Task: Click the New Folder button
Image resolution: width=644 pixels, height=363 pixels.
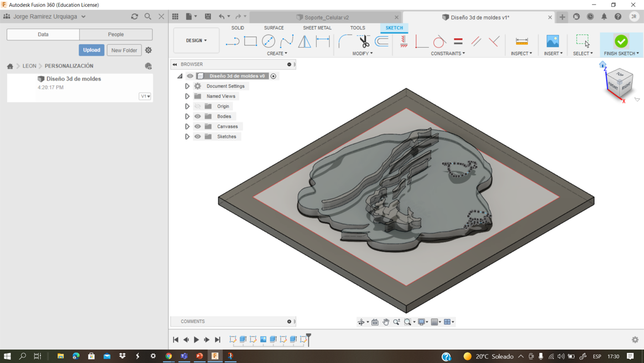Action: tap(124, 50)
